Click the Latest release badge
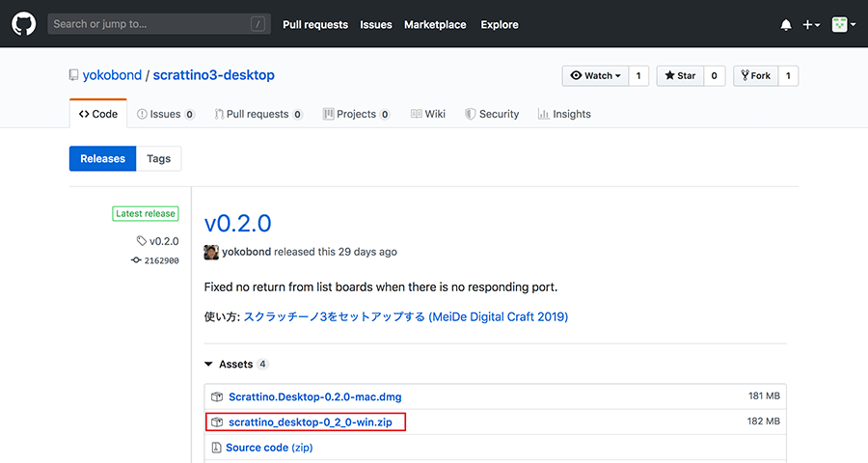This screenshot has height=463, width=868. (146, 214)
